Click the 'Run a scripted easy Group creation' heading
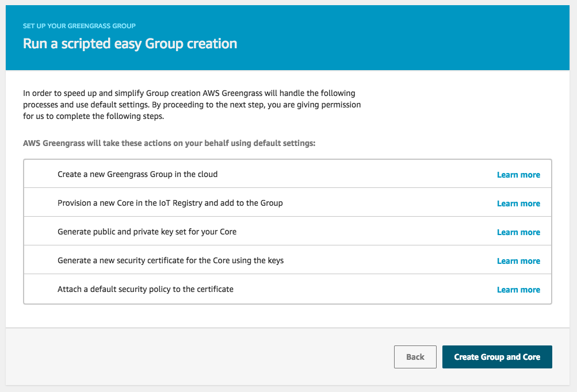The image size is (577, 392). coord(130,43)
